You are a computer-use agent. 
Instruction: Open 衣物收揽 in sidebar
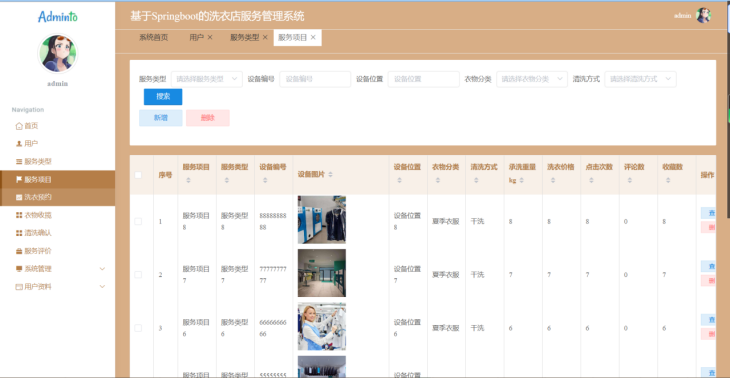34,215
